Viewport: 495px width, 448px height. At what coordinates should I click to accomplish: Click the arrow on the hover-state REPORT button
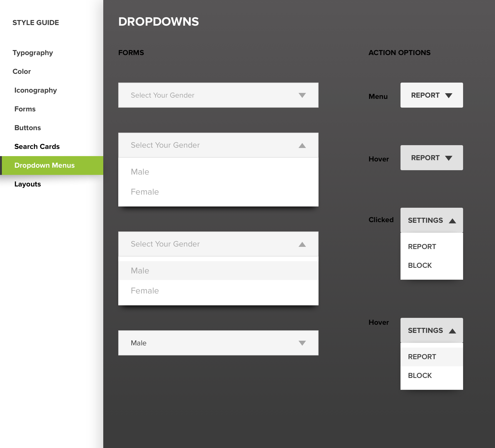pyautogui.click(x=449, y=158)
